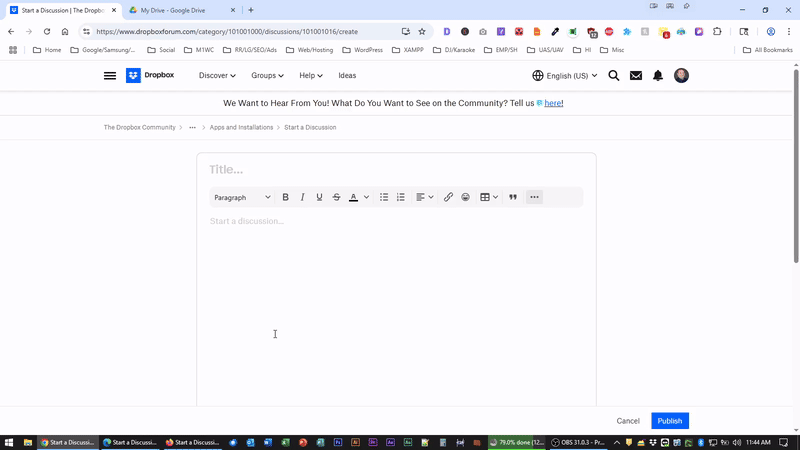
Task: Open the Discover menu
Action: click(217, 75)
